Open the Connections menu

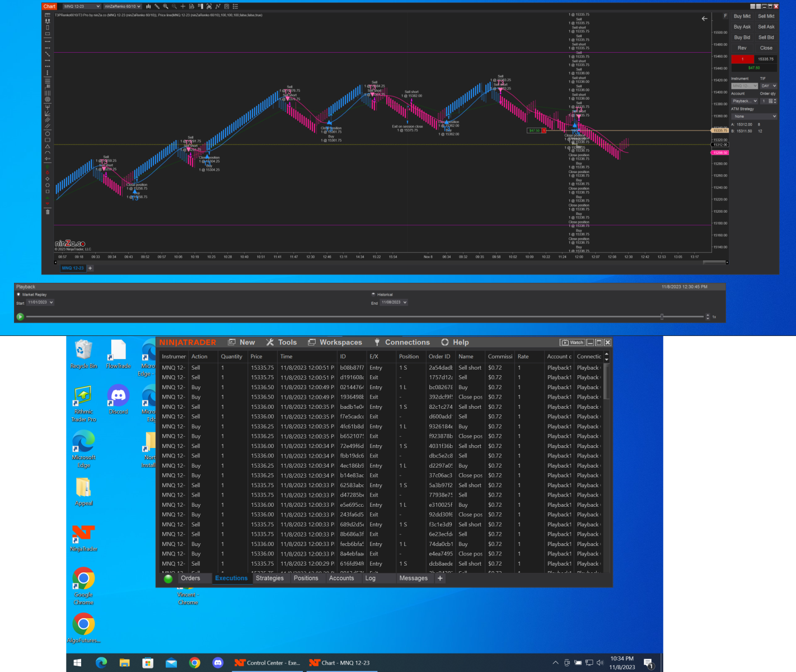[x=402, y=342]
